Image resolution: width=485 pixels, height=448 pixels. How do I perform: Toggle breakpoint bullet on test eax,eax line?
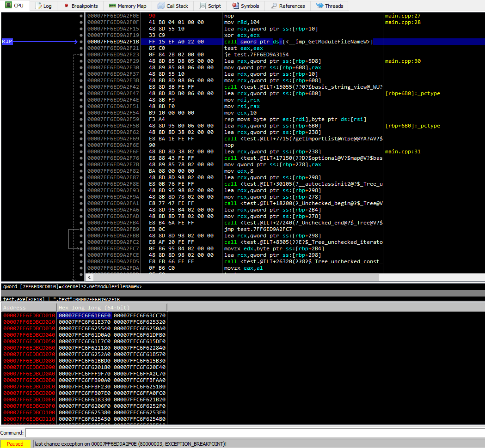[81, 48]
